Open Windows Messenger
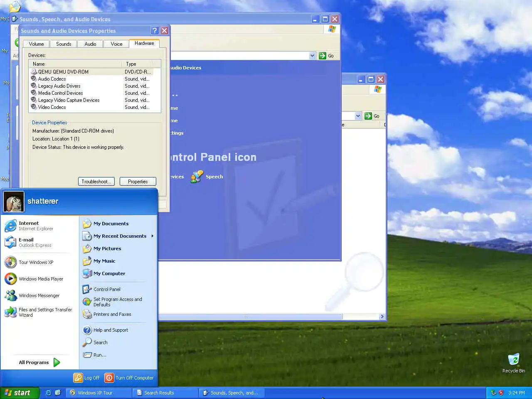This screenshot has width=532, height=399. tap(40, 296)
